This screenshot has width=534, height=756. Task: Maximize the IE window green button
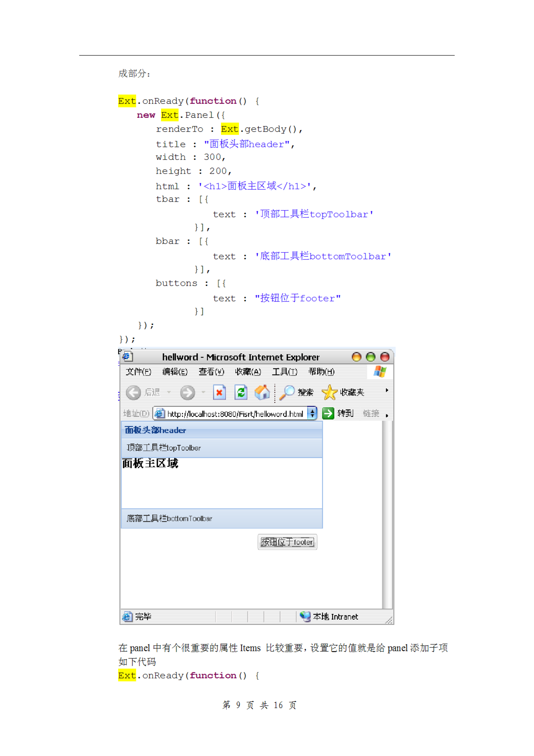click(x=371, y=357)
